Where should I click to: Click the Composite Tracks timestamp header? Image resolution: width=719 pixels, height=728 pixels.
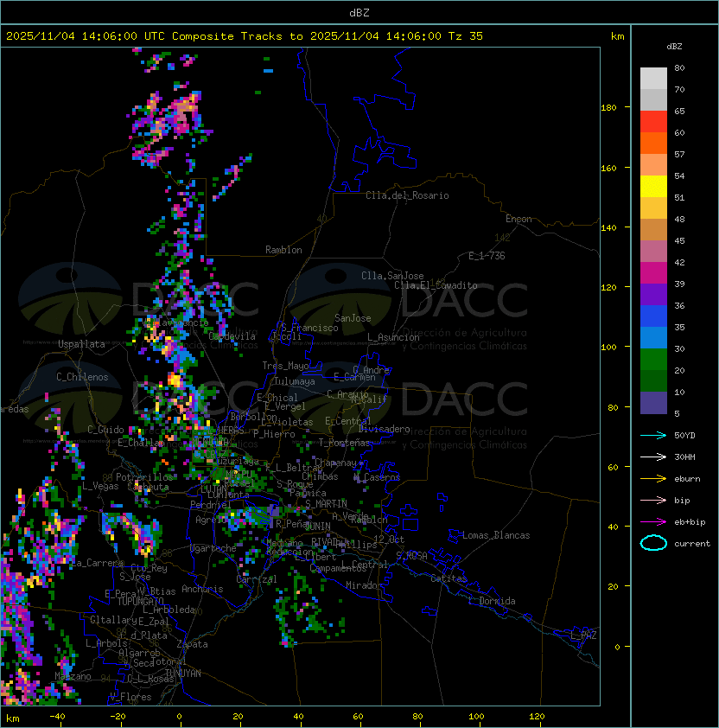pyautogui.click(x=245, y=36)
